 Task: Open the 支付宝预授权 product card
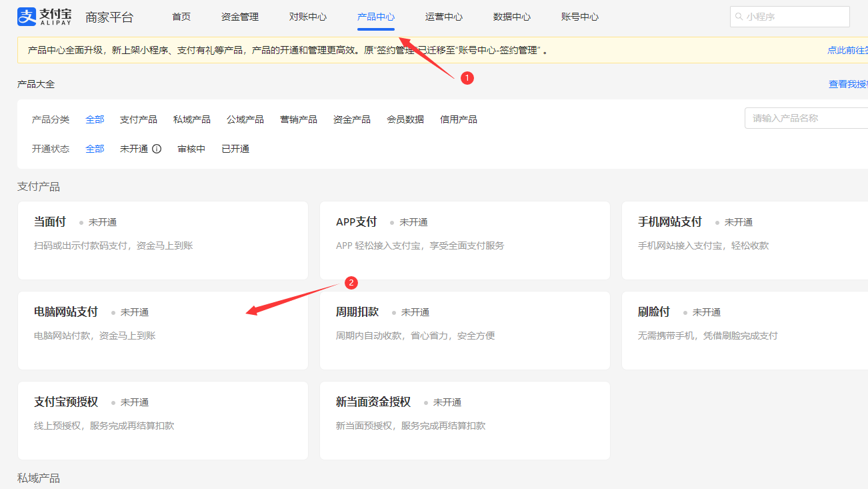click(163, 420)
